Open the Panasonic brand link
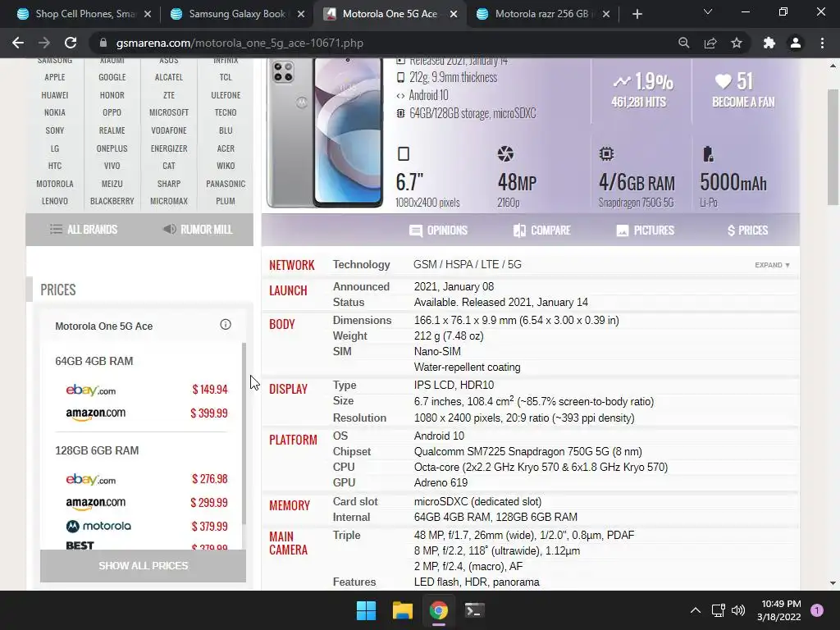Image resolution: width=840 pixels, height=630 pixels. [226, 184]
